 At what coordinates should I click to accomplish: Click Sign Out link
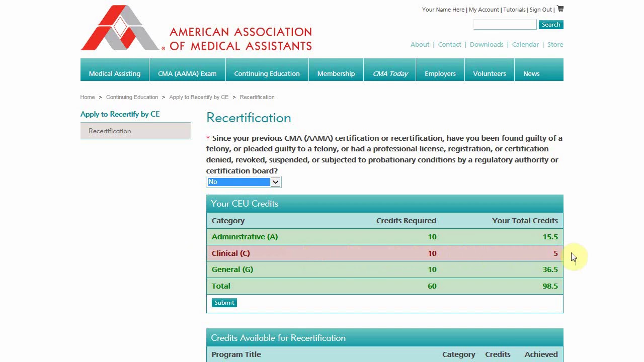tap(541, 10)
